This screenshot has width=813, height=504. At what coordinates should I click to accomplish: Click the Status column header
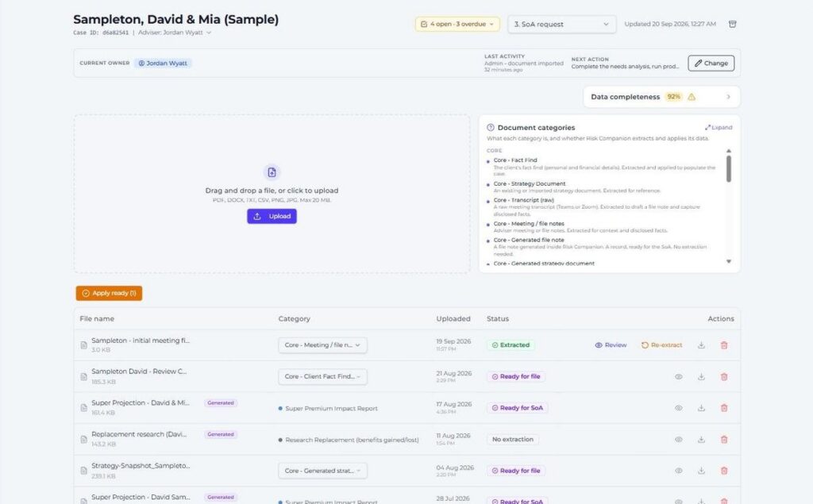pyautogui.click(x=498, y=319)
